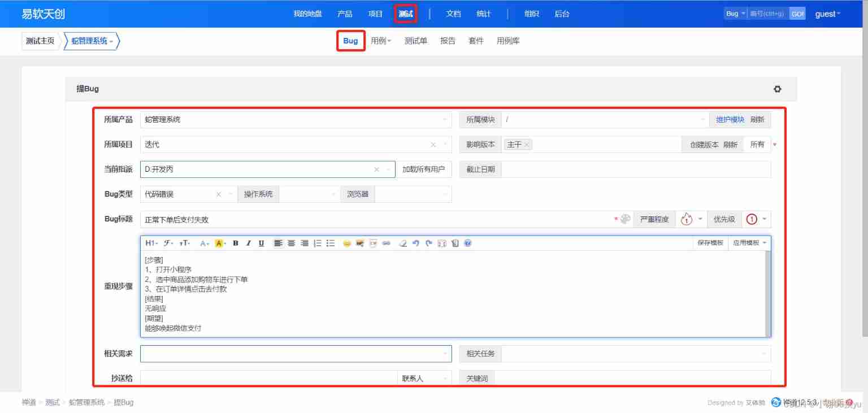Click 加载所有用户 button

[x=424, y=169]
